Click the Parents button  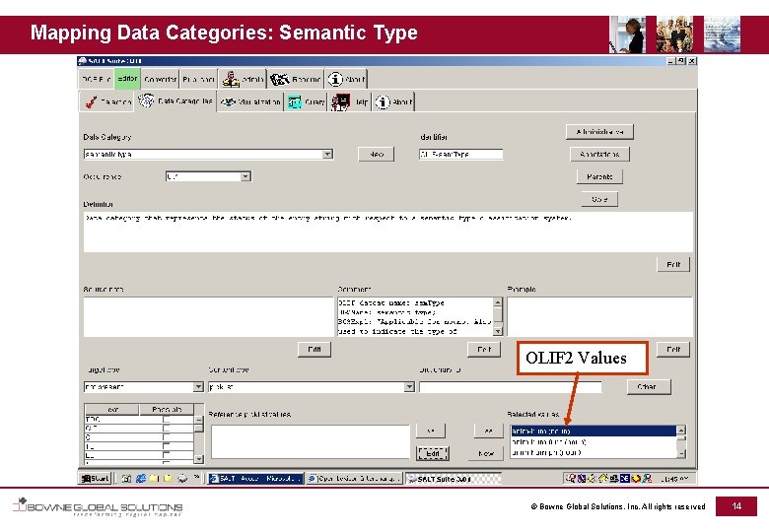point(599,177)
